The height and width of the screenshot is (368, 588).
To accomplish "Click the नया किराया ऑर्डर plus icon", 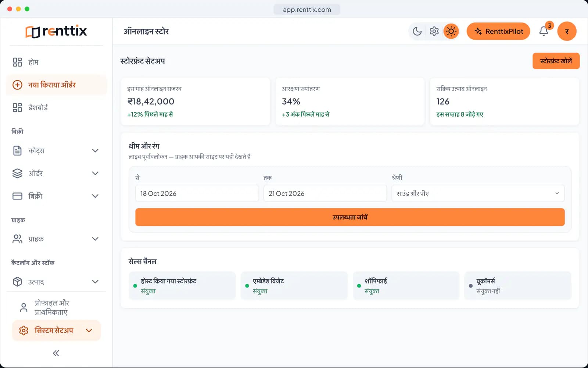I will click(x=17, y=85).
